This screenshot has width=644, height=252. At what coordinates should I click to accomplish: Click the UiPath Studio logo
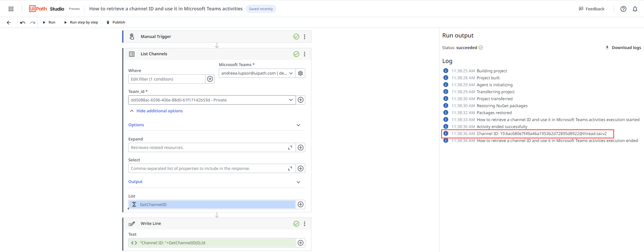pos(47,9)
